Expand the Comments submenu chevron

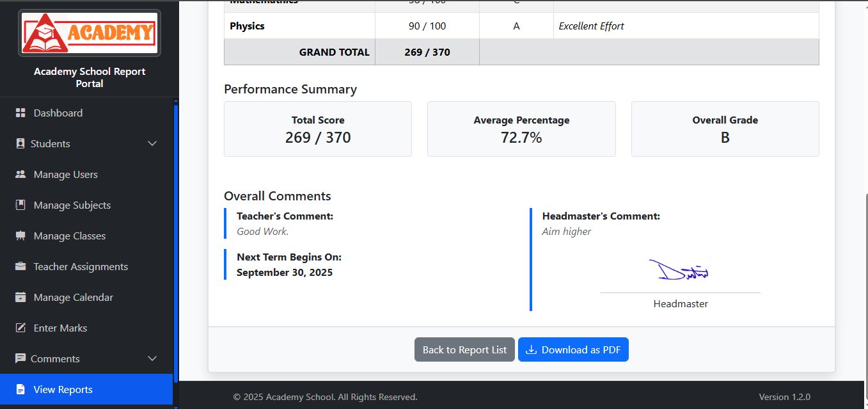coord(152,358)
